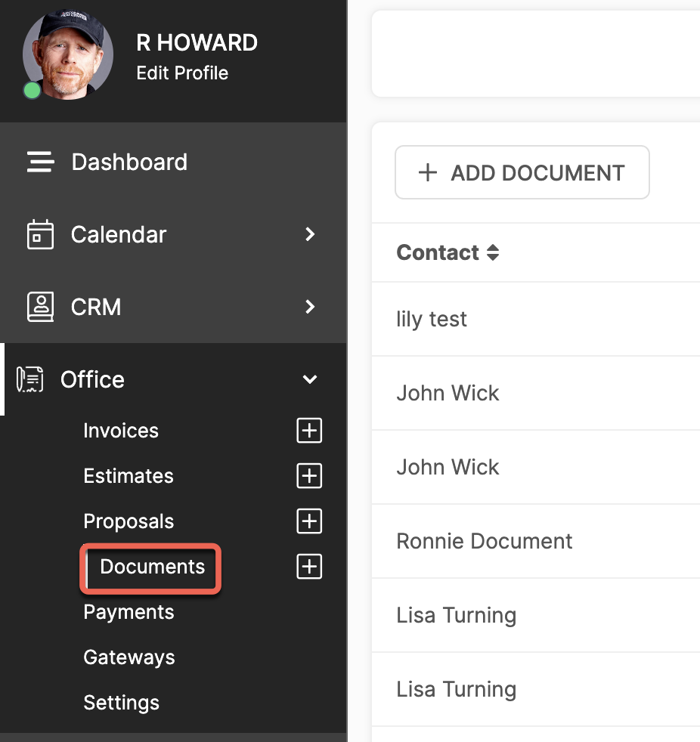Click the plus icon next to Estimates
Viewport: 700px width, 742px height.
click(309, 476)
